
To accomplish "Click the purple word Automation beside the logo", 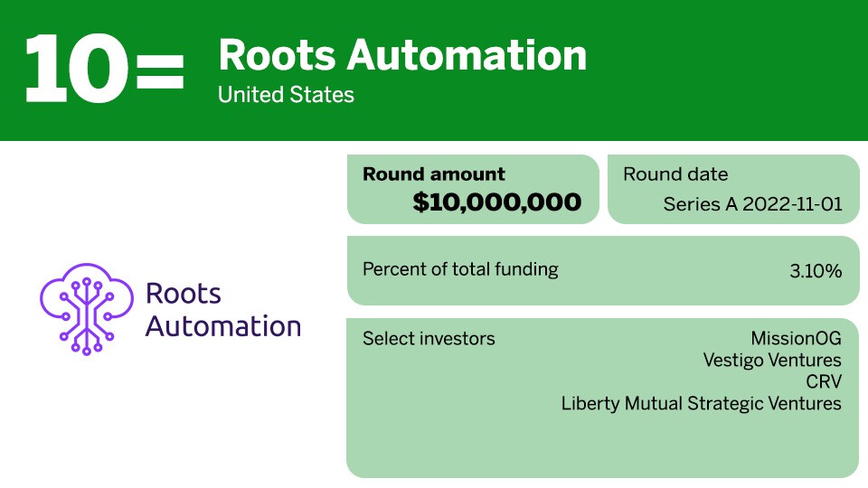I will (x=223, y=325).
